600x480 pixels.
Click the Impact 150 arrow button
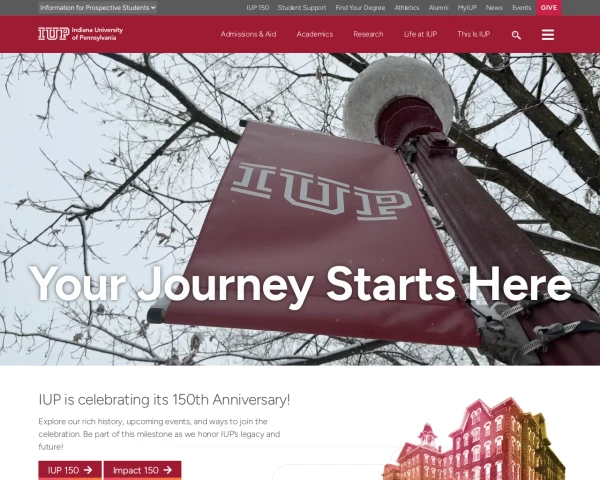pyautogui.click(x=142, y=470)
